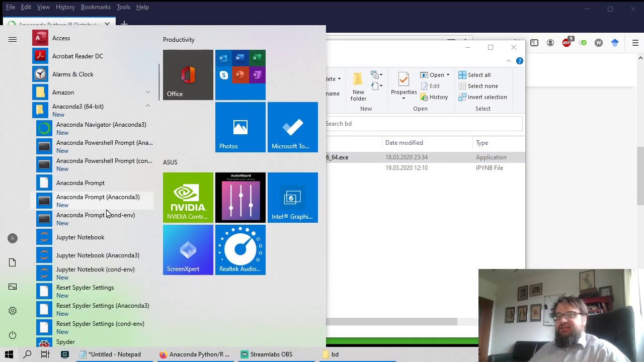Open the Office apps group tile

(240, 75)
